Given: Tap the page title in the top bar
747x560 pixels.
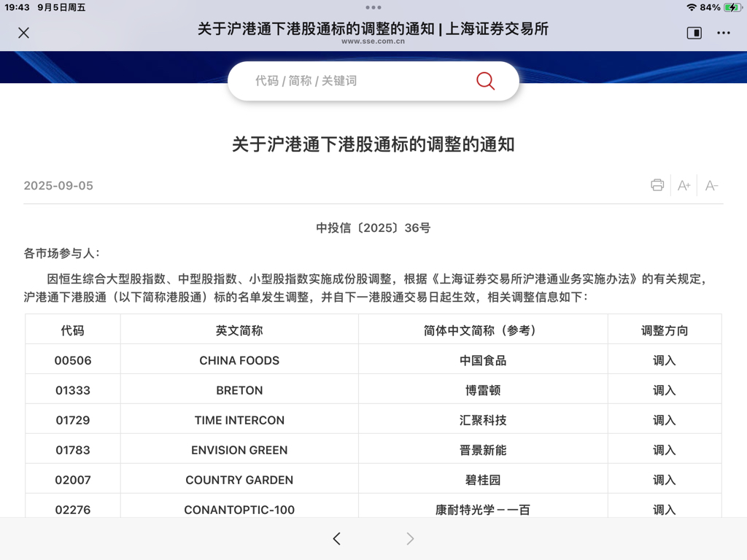Looking at the screenshot, I should (x=373, y=28).
